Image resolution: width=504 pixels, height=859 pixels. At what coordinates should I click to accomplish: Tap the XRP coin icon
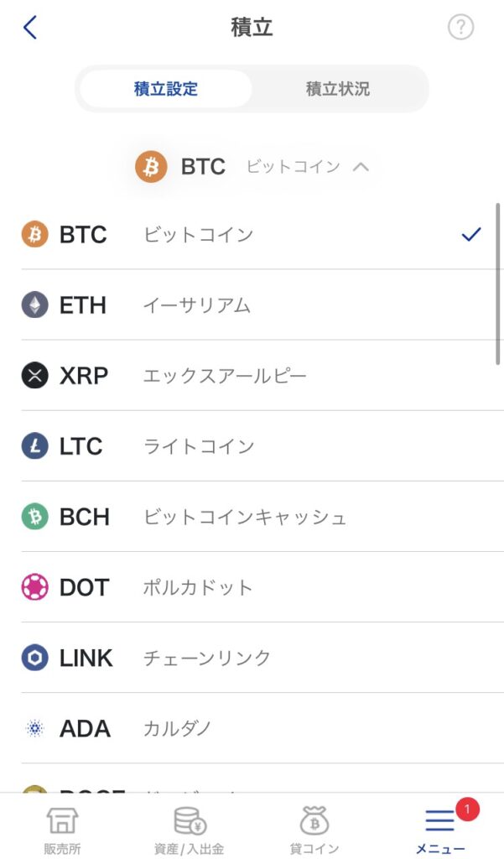pos(35,376)
